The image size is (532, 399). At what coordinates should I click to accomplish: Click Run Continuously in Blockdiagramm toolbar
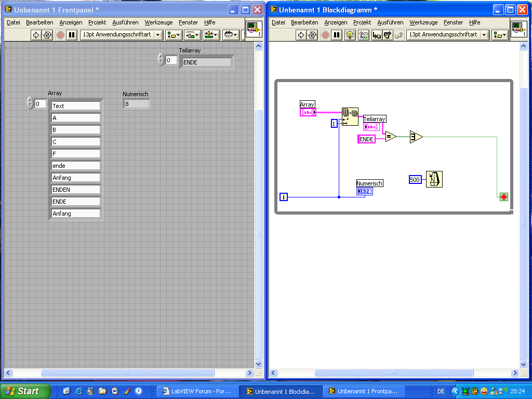312,35
